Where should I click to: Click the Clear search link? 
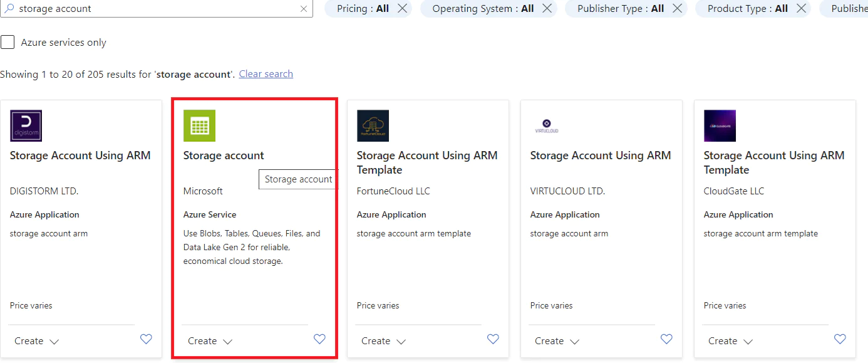pos(266,74)
